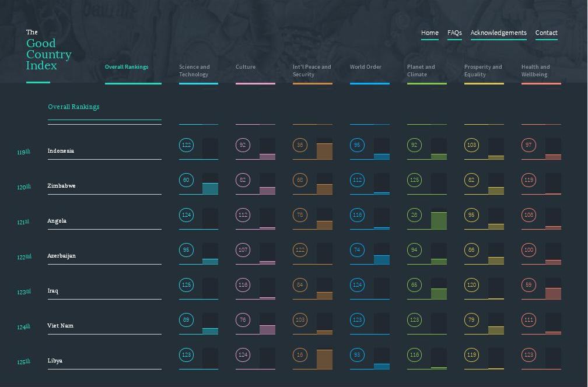This screenshot has height=387, width=588.
Task: Open the World Order rankings column
Action: [x=366, y=66]
